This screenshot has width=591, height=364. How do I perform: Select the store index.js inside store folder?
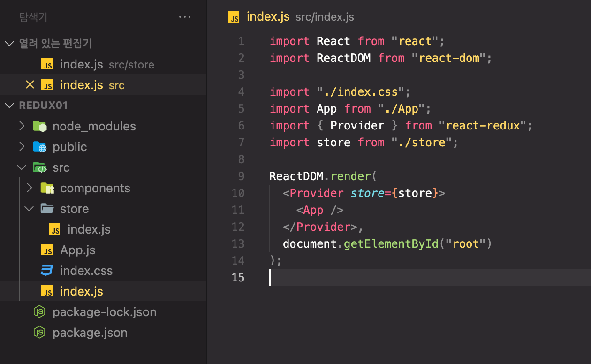89,229
